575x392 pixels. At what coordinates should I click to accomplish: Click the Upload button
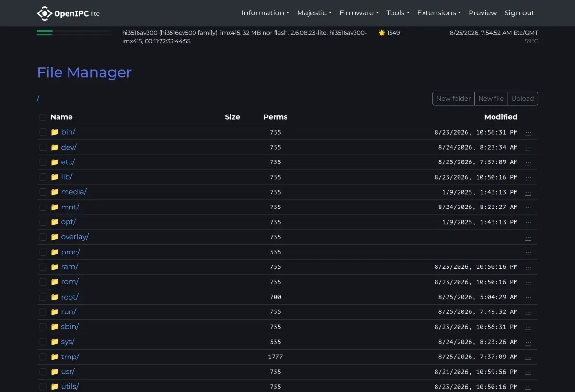(x=522, y=99)
